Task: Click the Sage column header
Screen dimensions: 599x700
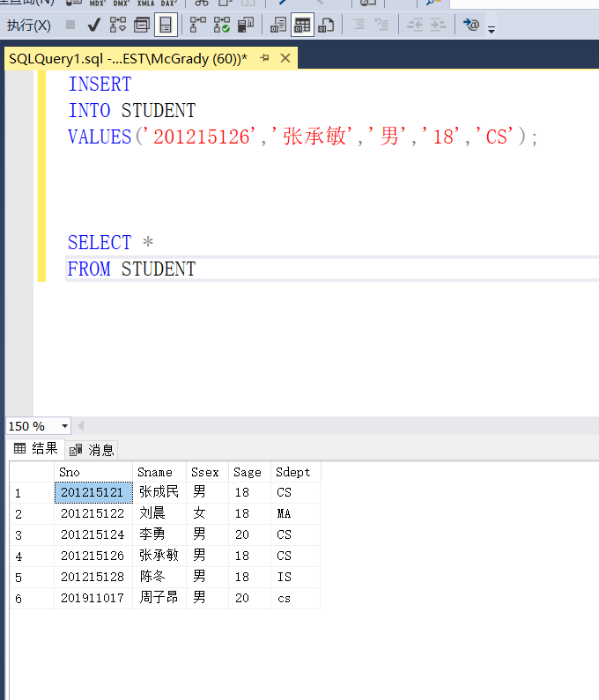Action: tap(249, 472)
